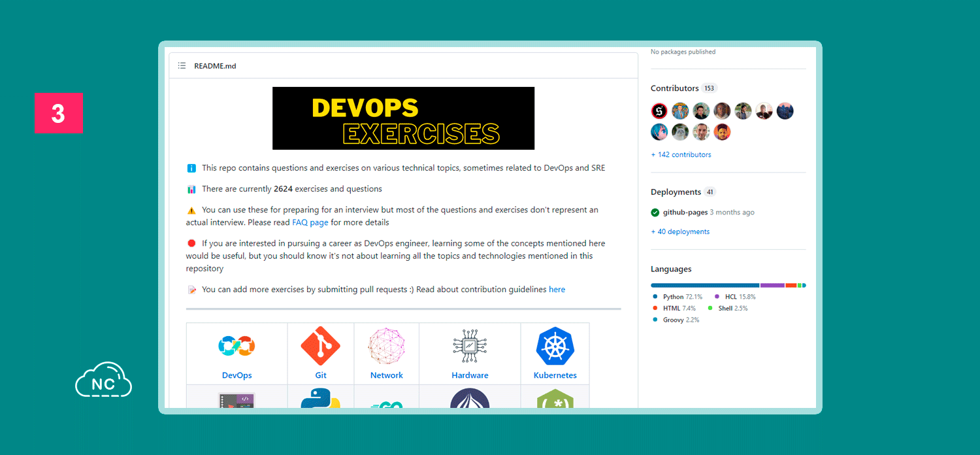Click the '3 months ago' deployment time
The image size is (980, 455).
tap(732, 212)
